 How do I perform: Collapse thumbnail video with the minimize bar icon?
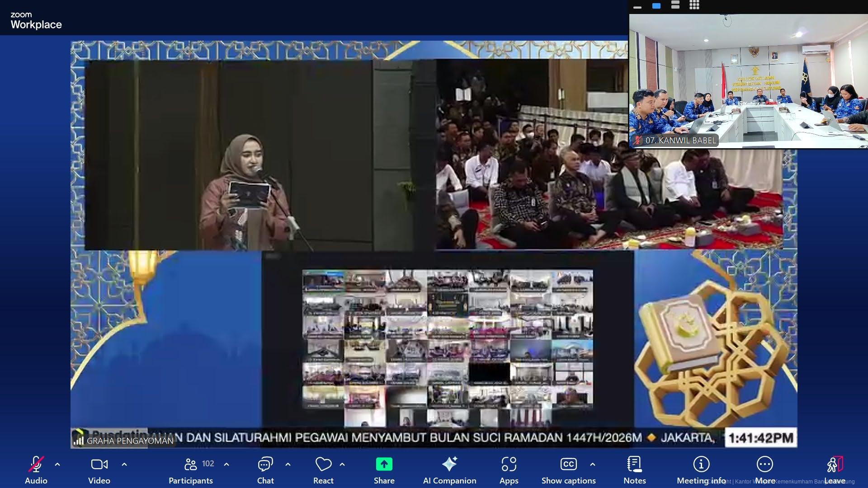(x=637, y=7)
